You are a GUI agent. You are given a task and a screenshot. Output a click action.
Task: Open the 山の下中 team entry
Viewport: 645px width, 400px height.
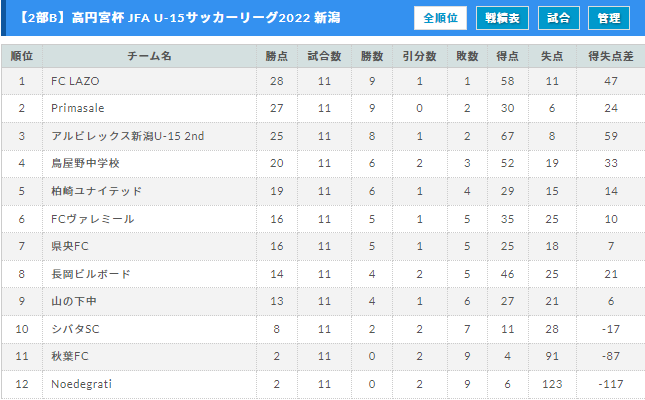(74, 301)
